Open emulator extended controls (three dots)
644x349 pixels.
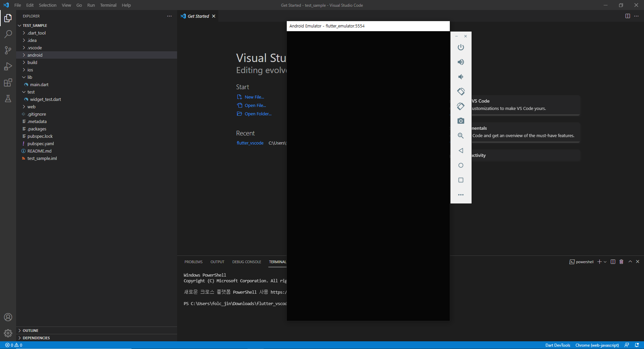point(461,195)
